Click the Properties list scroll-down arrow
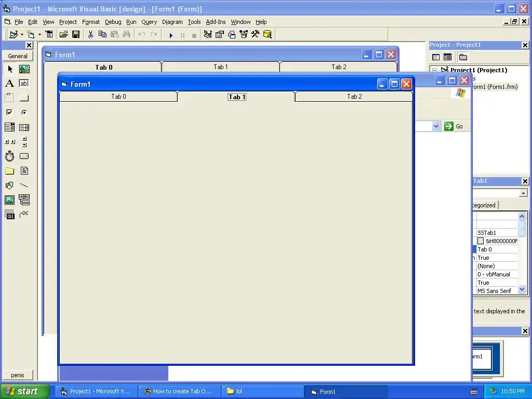532x399 pixels. (x=522, y=289)
